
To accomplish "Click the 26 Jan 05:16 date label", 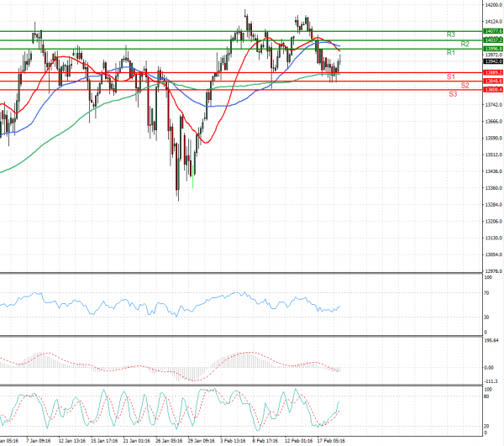I will click(169, 440).
